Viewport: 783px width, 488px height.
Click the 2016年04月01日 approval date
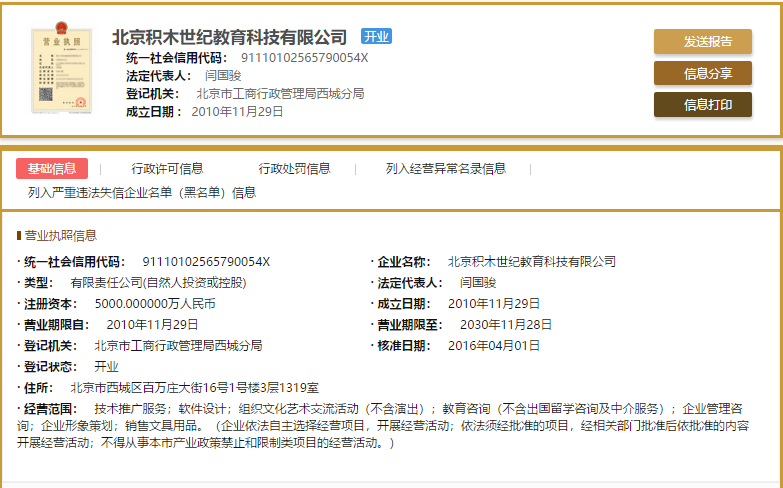(x=494, y=345)
